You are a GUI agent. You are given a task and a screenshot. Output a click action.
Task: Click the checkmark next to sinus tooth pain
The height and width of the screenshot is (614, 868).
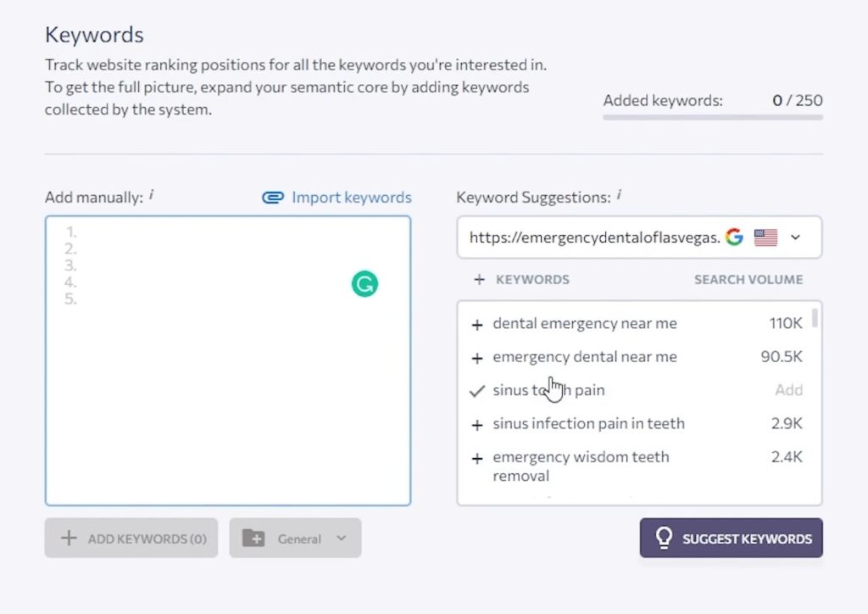477,391
